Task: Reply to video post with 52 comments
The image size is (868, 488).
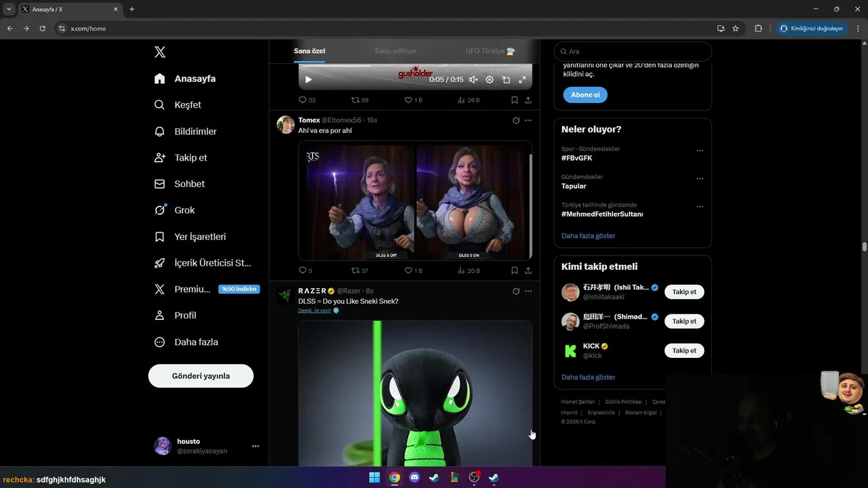Action: 307,100
